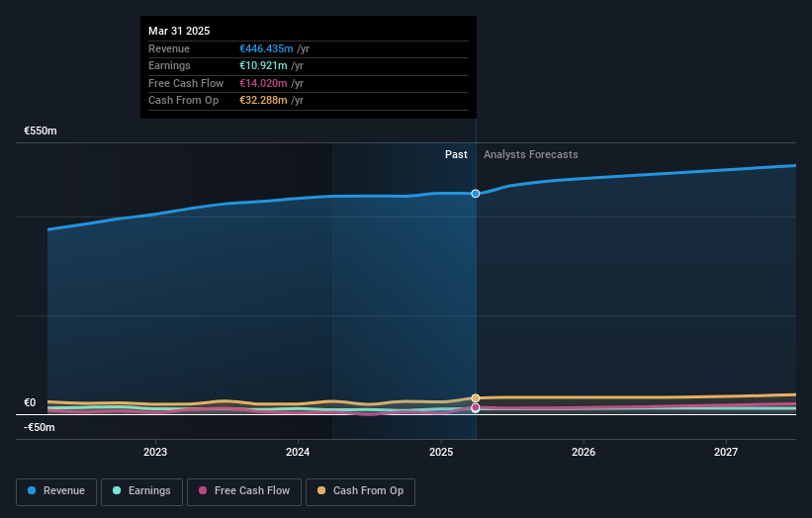Click the Free Cash Flow value €14.020m
This screenshot has height=518, width=812.
tap(263, 83)
